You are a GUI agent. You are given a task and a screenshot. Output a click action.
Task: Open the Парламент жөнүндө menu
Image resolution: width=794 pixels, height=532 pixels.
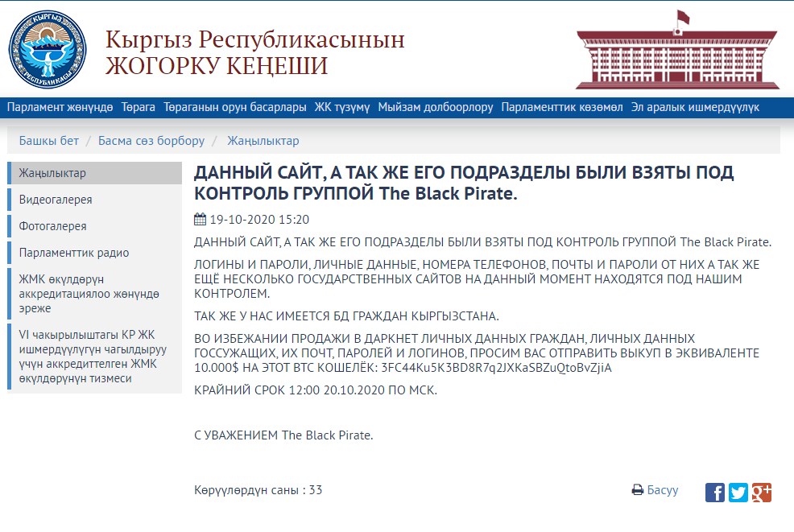point(60,107)
